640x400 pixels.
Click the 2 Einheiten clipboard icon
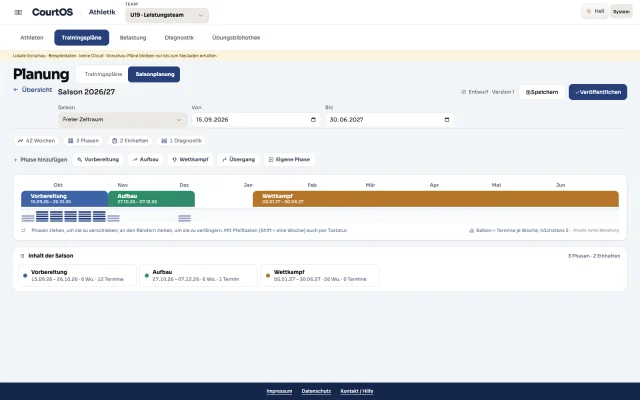(x=114, y=141)
